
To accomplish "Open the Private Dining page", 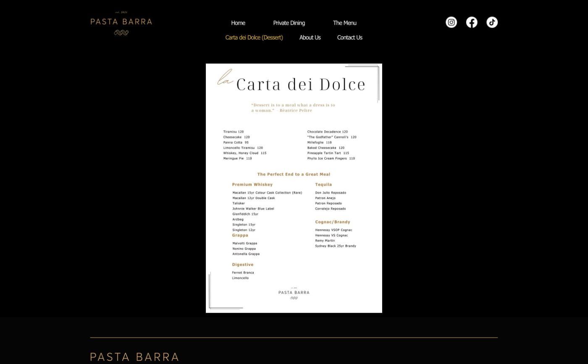I will pyautogui.click(x=289, y=23).
